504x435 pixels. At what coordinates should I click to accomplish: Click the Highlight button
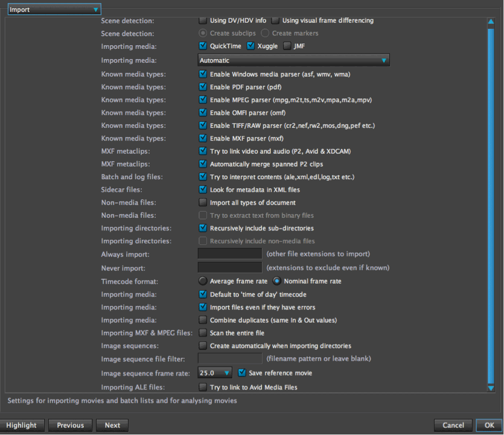(22, 425)
